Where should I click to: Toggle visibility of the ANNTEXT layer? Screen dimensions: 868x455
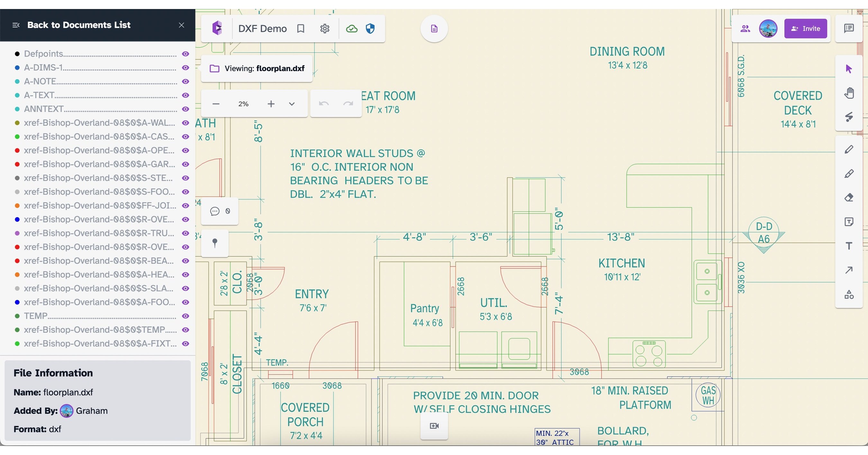coord(185,109)
